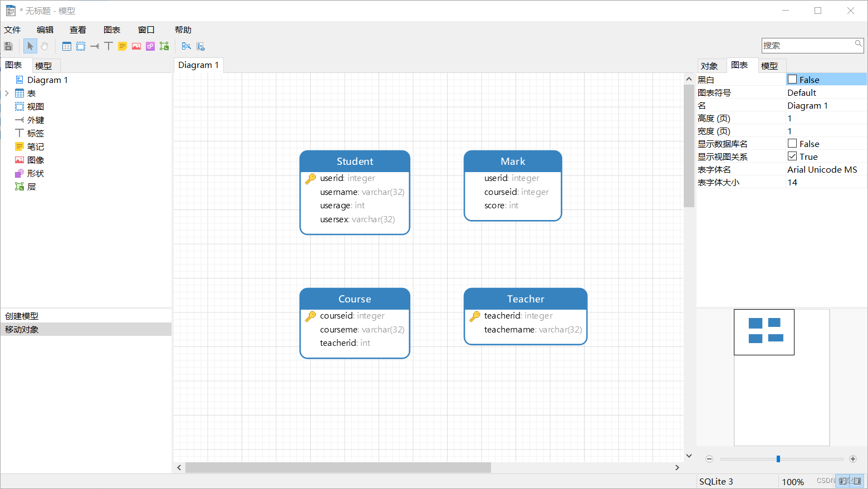Click the 表字体名 value Arial Unicode MS
This screenshot has height=489, width=868.
[826, 169]
